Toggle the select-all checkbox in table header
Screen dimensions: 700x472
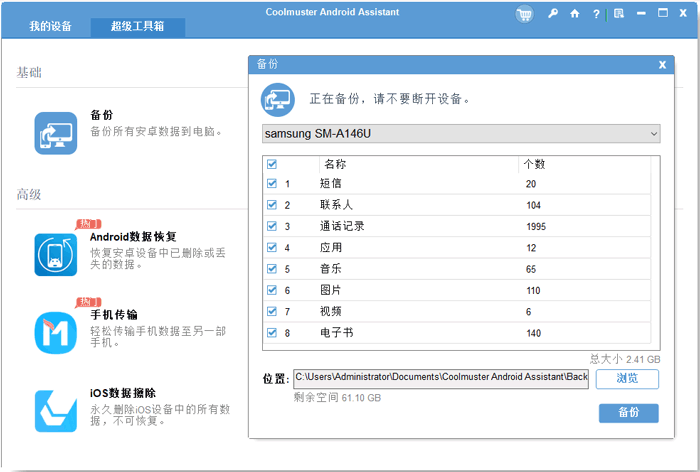click(x=272, y=164)
